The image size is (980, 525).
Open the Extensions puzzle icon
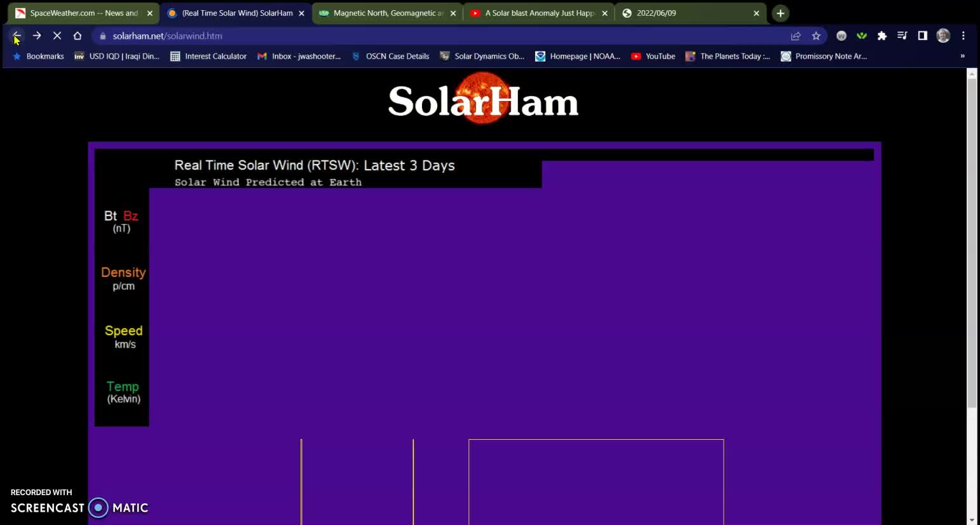pyautogui.click(x=882, y=36)
